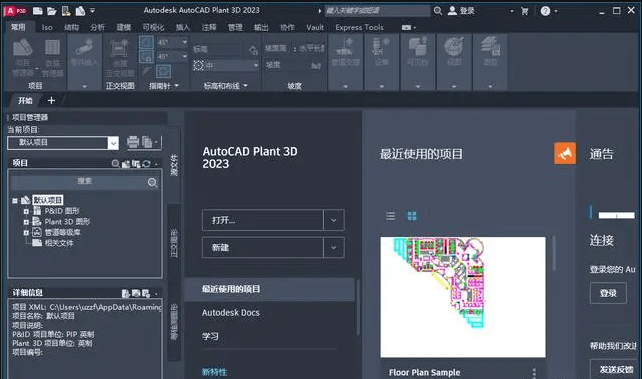Expand the P&ID 图形 tree node
This screenshot has height=379, width=642.
pos(26,211)
